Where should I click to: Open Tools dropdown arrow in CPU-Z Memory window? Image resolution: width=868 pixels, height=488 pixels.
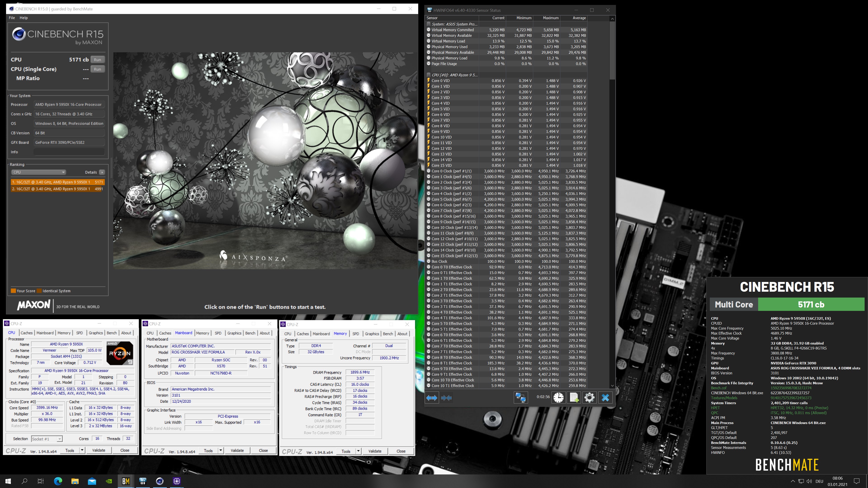(358, 451)
